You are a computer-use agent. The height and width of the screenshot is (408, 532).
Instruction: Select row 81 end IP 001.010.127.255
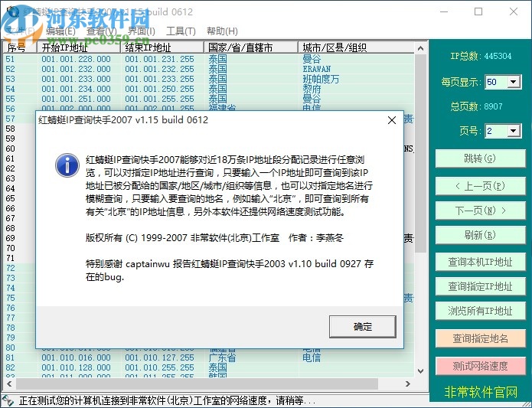click(159, 357)
